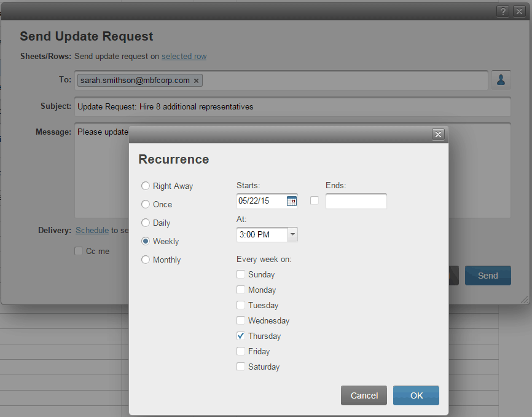Choose the Monthly recurrence option
Viewport: 532px width, 417px height.
(x=146, y=260)
